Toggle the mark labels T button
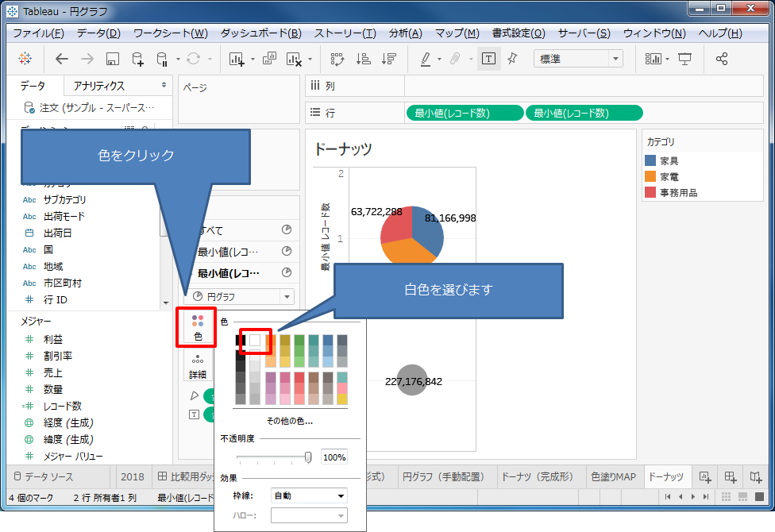The image size is (775, 532). 488,59
